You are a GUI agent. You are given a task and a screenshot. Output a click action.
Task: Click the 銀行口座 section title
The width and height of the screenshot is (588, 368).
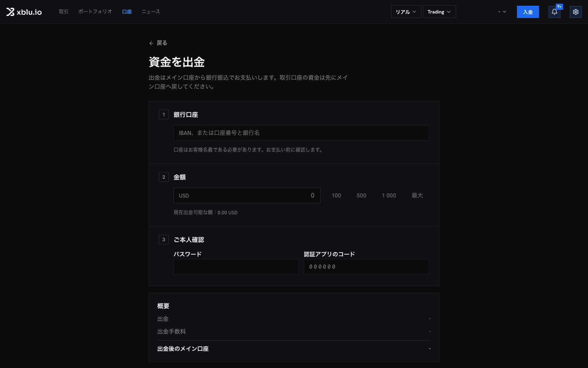pyautogui.click(x=186, y=114)
